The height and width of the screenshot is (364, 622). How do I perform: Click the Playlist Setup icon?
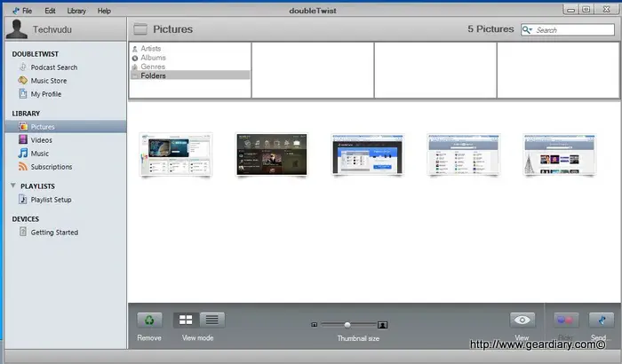(23, 199)
